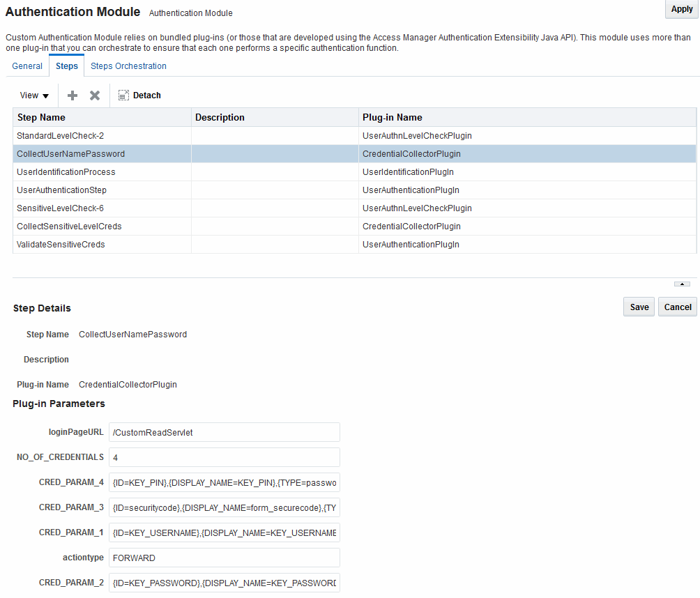Image resolution: width=700 pixels, height=598 pixels.
Task: Save the step details
Action: pyautogui.click(x=639, y=307)
